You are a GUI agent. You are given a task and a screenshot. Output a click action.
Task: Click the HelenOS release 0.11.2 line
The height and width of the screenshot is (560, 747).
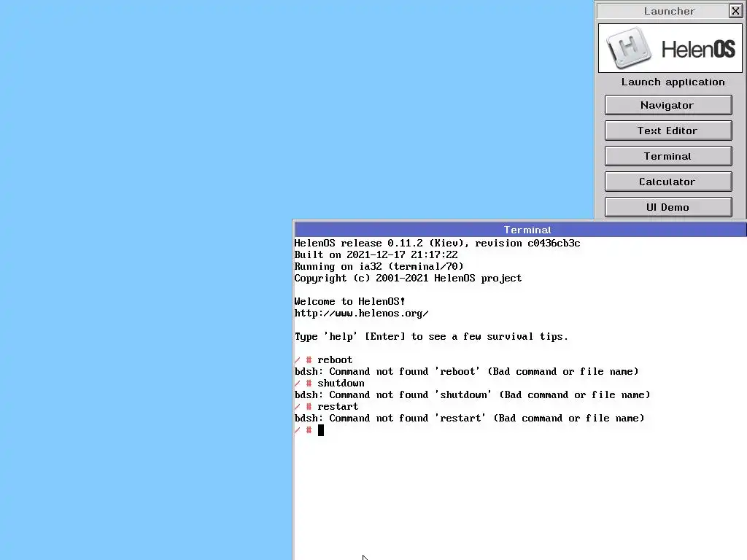438,244
